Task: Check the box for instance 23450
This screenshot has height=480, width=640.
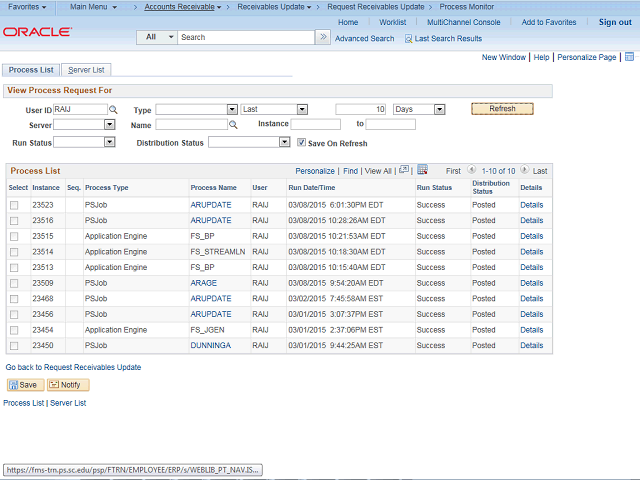Action: point(14,345)
